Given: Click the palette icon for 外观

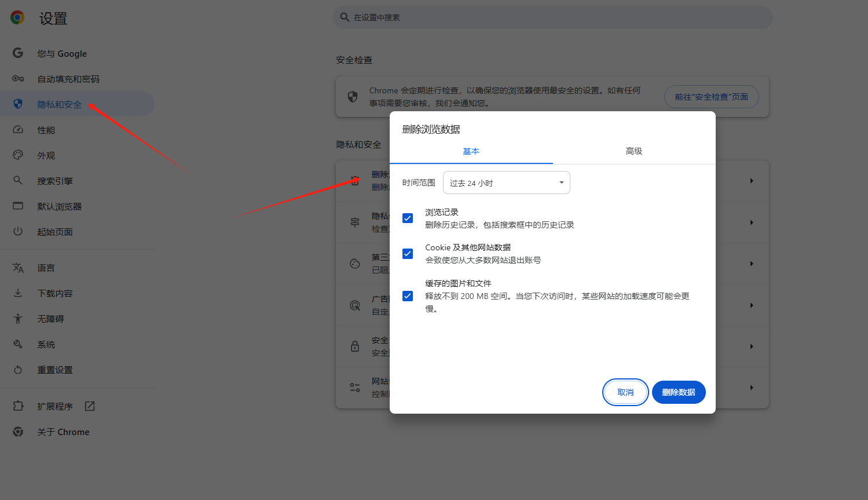Looking at the screenshot, I should (x=18, y=155).
